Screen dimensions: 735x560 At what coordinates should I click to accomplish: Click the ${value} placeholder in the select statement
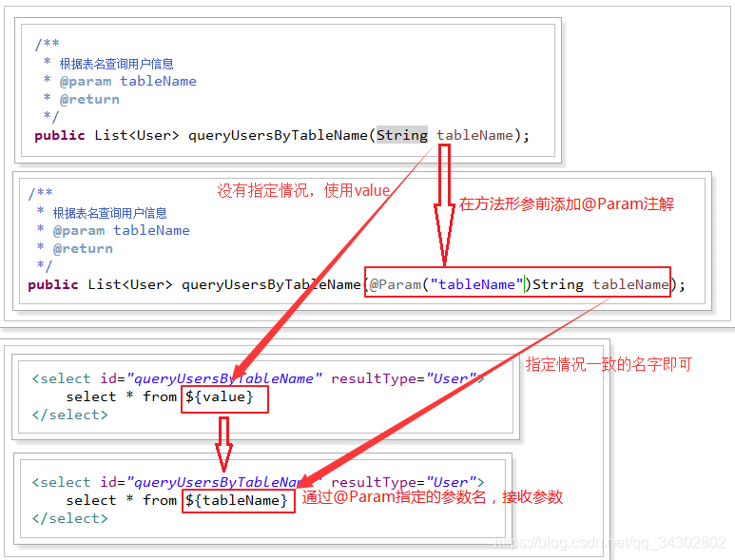pos(220,396)
